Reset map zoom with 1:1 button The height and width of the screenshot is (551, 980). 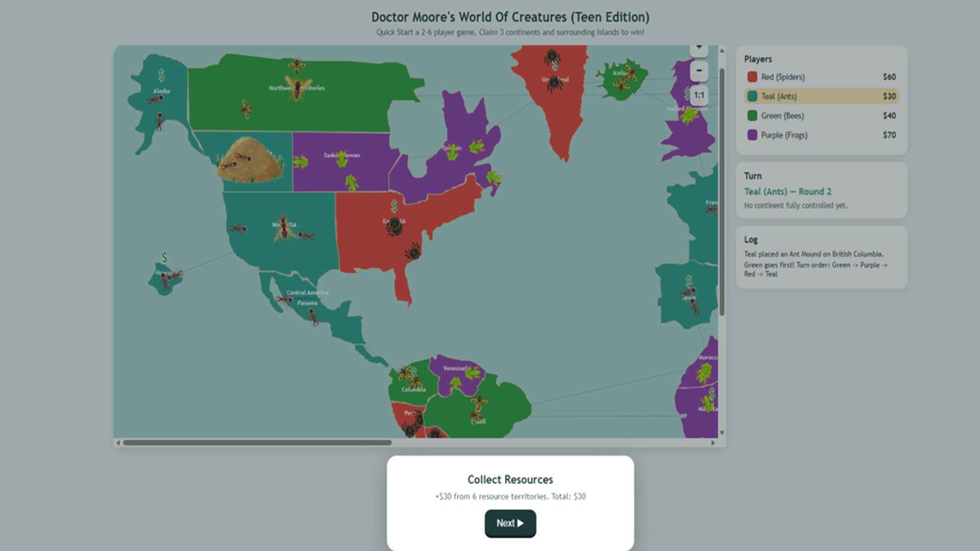[x=699, y=95]
